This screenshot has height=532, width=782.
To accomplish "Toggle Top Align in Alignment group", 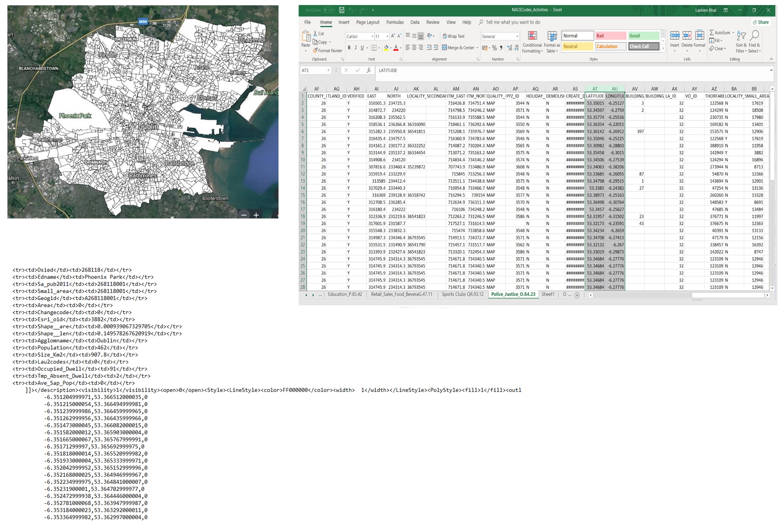I will (x=408, y=35).
